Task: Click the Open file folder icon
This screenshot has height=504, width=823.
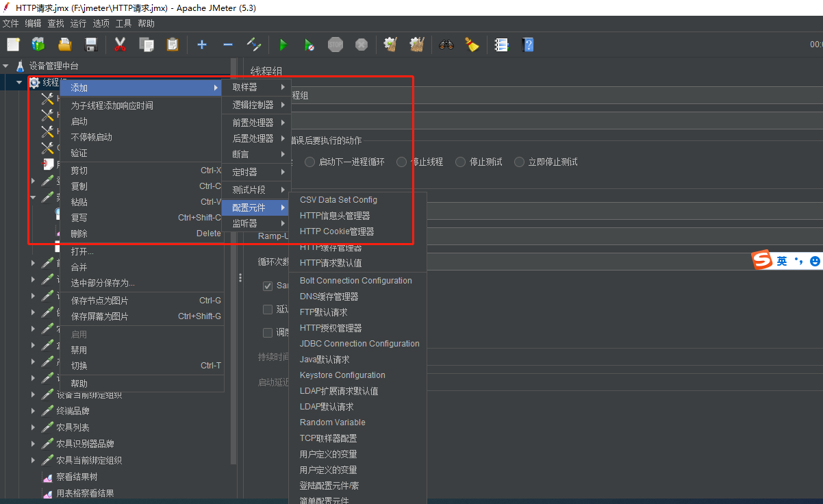Action: (x=65, y=45)
